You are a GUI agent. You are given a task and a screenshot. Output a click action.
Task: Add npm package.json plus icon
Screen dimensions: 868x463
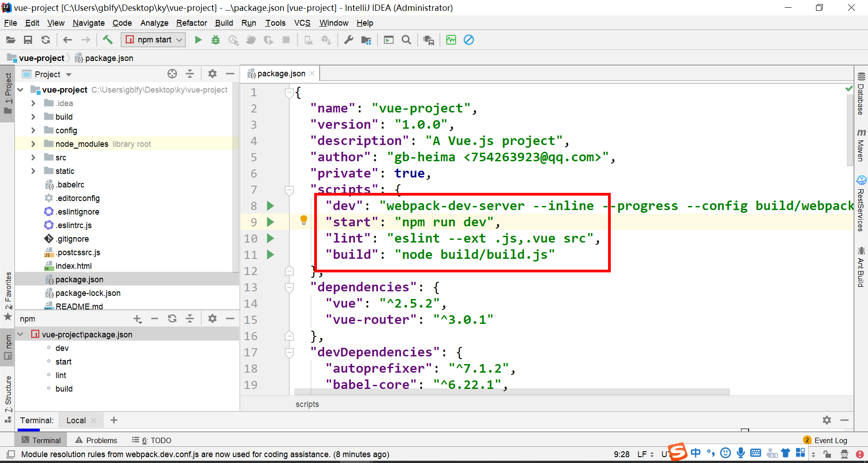[x=137, y=319]
